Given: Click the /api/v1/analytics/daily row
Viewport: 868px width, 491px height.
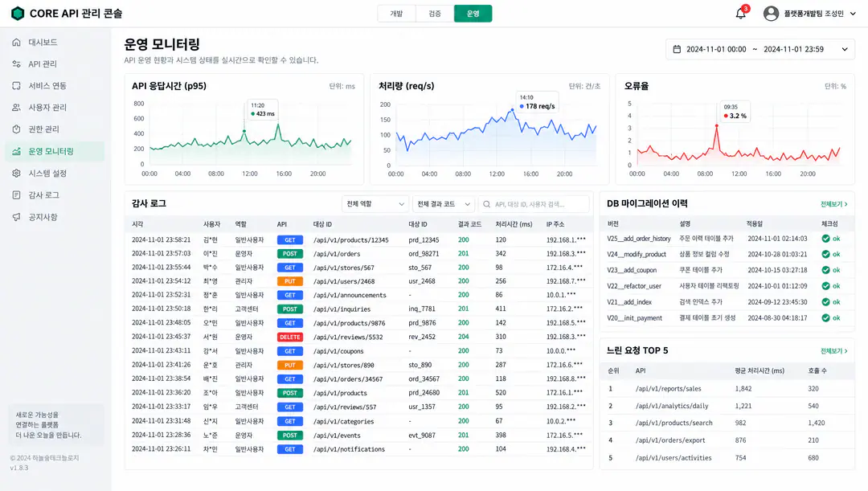Looking at the screenshot, I should coord(727,406).
